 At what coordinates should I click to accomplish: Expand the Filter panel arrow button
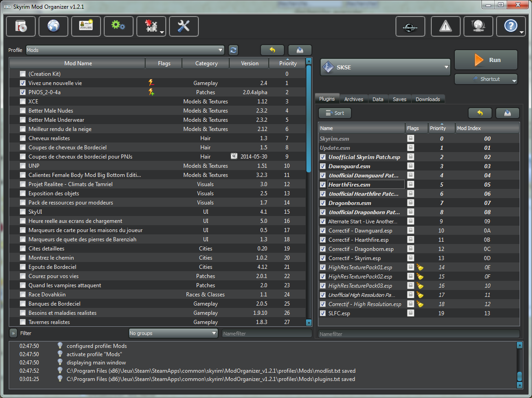pos(13,333)
